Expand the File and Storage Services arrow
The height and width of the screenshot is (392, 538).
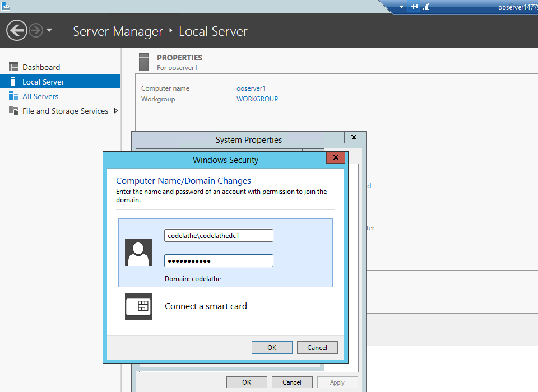[x=116, y=111]
